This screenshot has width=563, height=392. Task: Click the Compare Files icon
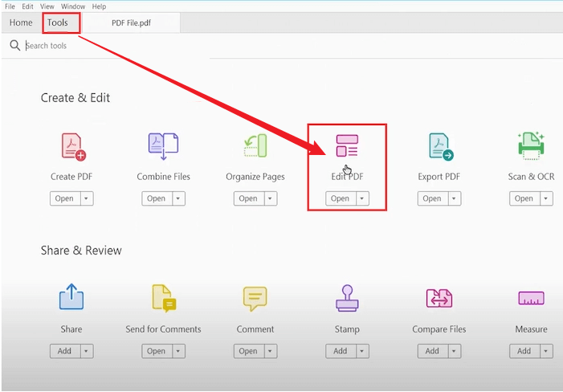[x=439, y=298]
